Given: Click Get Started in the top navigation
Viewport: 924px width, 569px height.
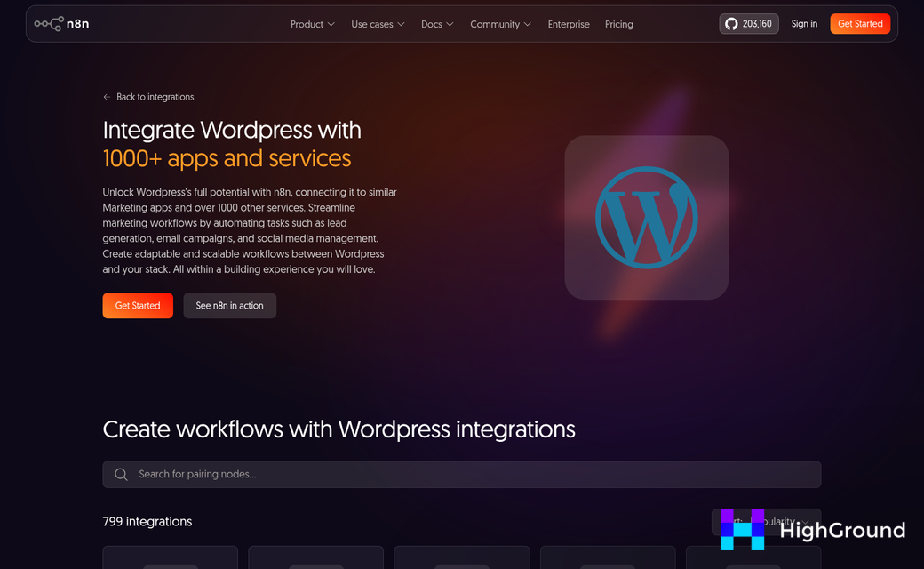Looking at the screenshot, I should [x=860, y=24].
